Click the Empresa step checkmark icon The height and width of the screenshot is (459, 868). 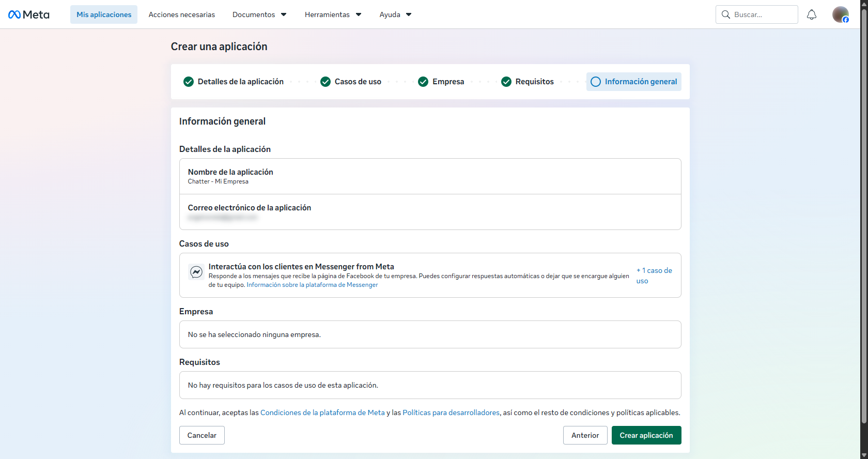coord(423,82)
